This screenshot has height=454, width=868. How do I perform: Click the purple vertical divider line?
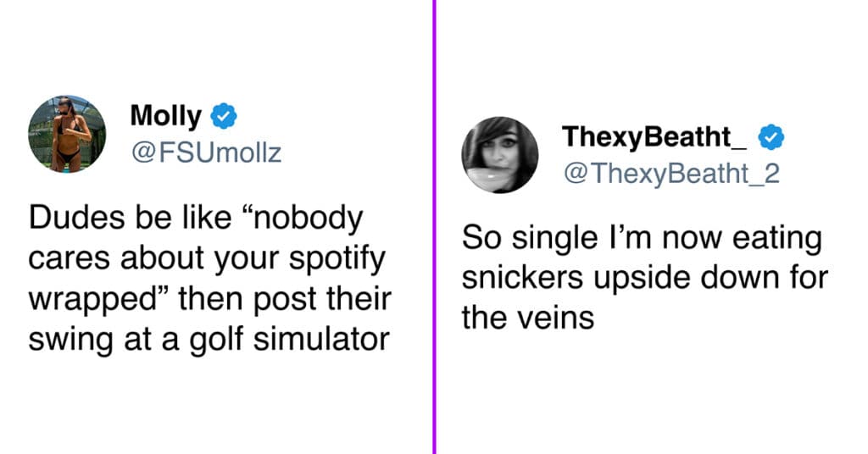click(x=434, y=227)
